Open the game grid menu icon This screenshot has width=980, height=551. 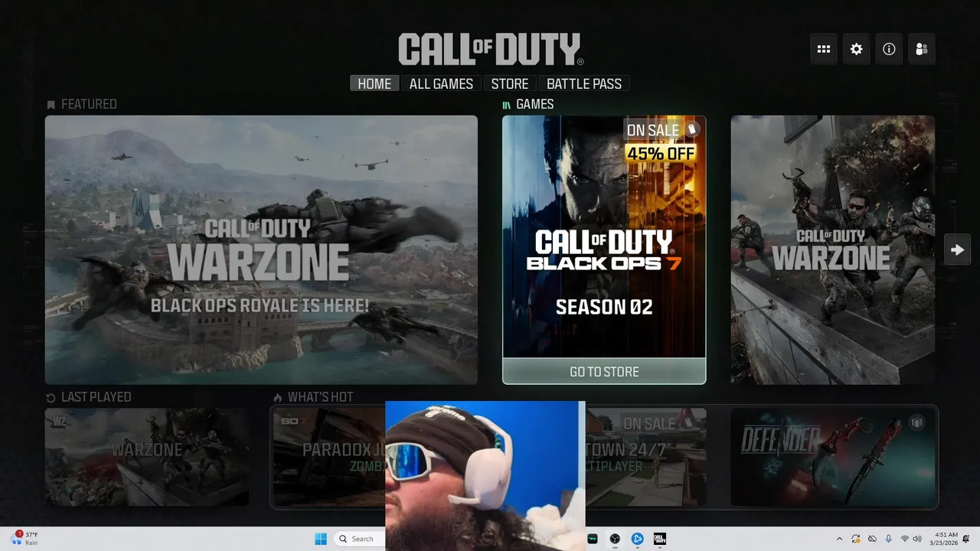(x=824, y=49)
